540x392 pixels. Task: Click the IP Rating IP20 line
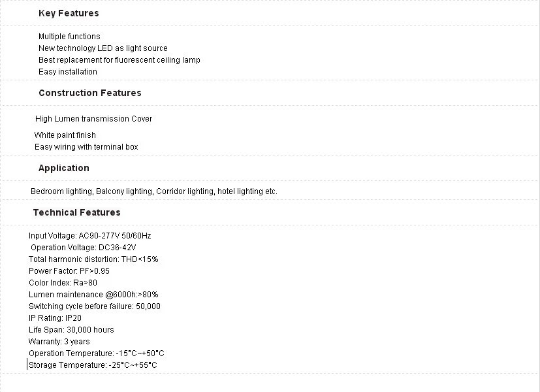[55, 318]
